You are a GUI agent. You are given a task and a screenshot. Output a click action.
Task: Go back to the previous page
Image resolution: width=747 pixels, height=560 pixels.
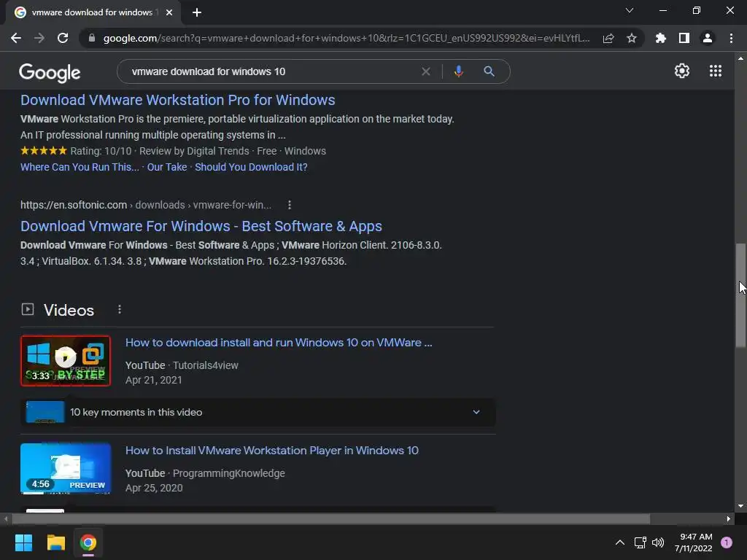16,38
